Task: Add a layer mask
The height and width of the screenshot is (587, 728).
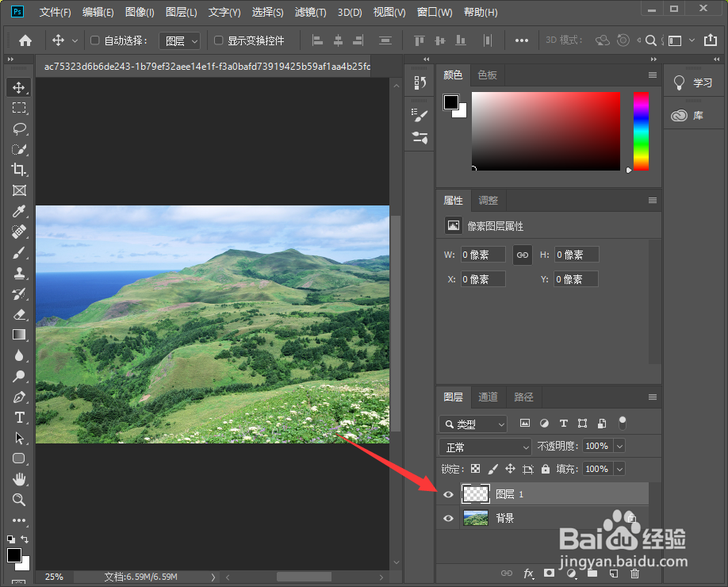Action: 550,573
